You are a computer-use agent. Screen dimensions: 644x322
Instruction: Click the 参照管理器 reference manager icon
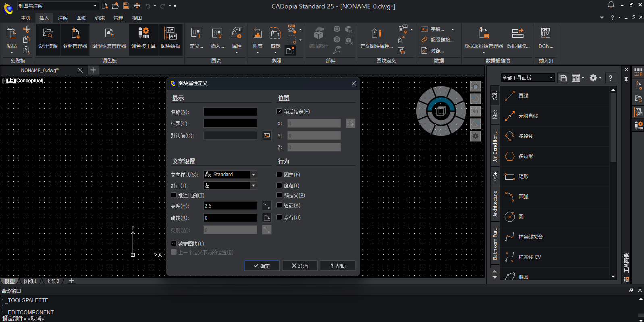75,39
